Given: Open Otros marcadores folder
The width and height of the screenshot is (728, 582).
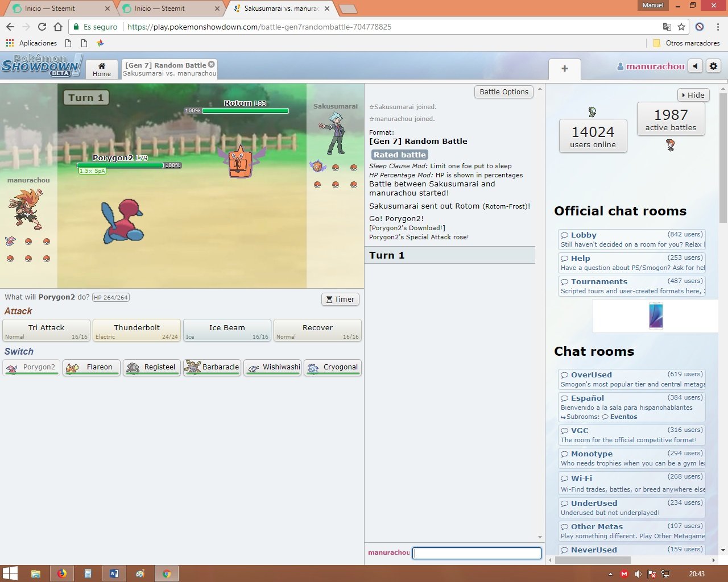Looking at the screenshot, I should click(x=686, y=43).
